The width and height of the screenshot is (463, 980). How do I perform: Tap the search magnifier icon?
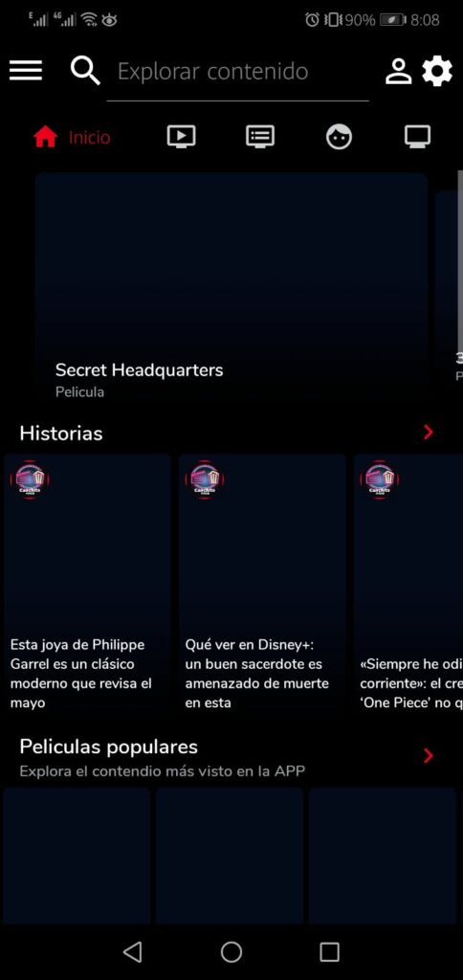85,71
